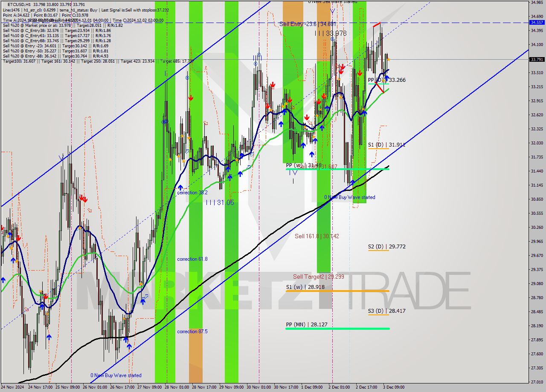Click the 'correction 87.5' label
Image resolution: width=546 pixels, height=392 pixels.
[193, 331]
